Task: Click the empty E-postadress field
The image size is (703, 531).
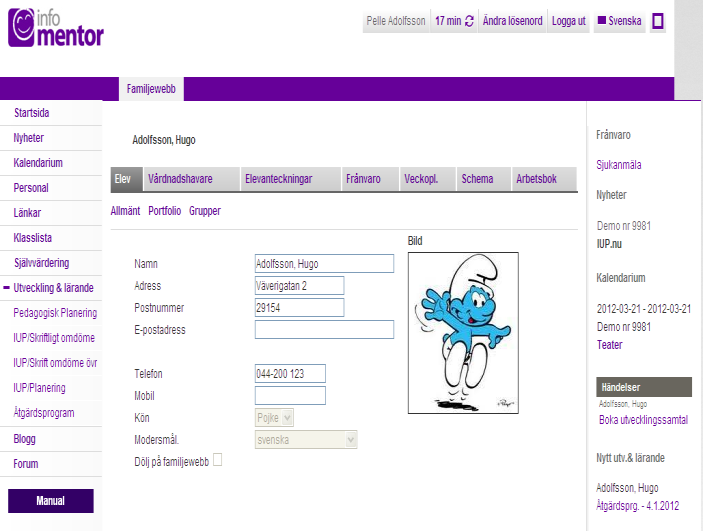Action: 324,330
